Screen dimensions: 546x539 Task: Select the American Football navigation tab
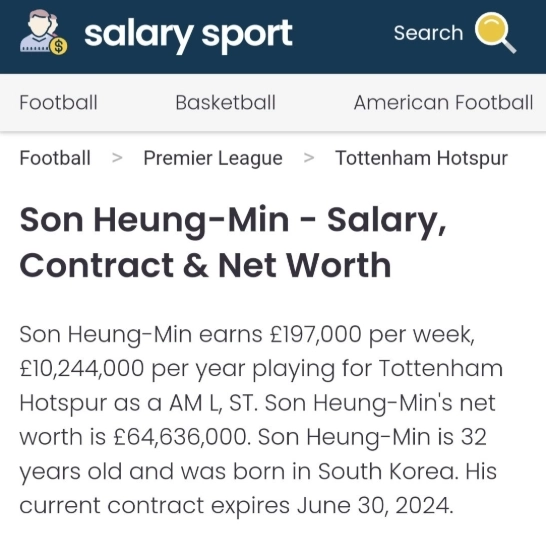pyautogui.click(x=443, y=103)
